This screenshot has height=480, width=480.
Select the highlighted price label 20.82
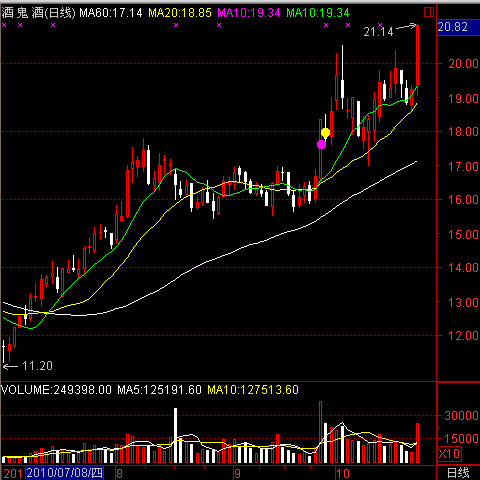[x=458, y=27]
